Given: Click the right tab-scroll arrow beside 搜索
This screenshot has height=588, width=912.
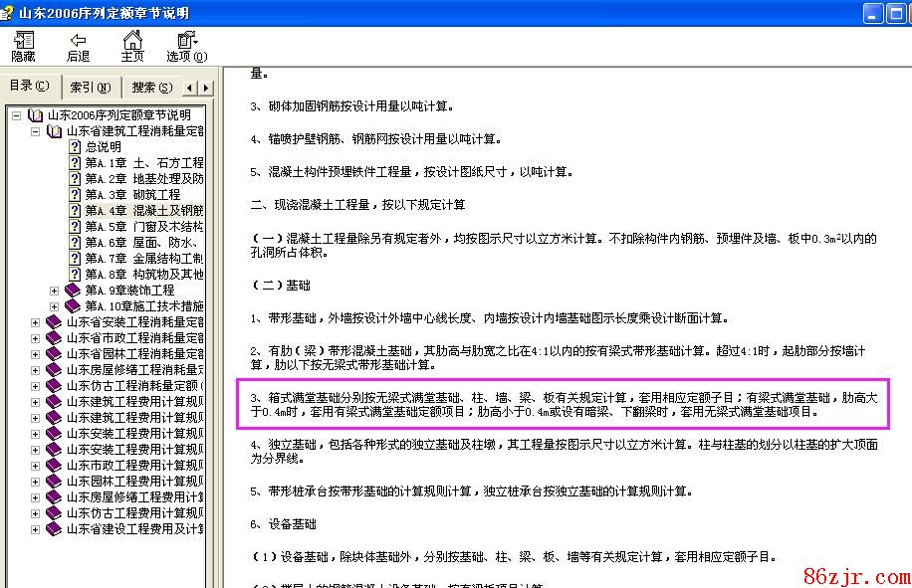Looking at the screenshot, I should click(206, 89).
